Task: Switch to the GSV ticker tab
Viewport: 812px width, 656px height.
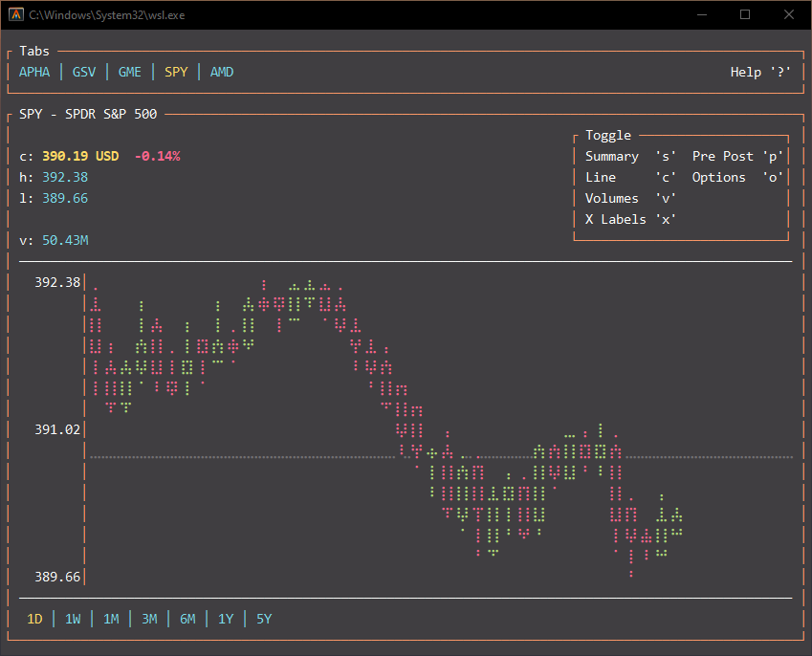Action: click(x=84, y=72)
